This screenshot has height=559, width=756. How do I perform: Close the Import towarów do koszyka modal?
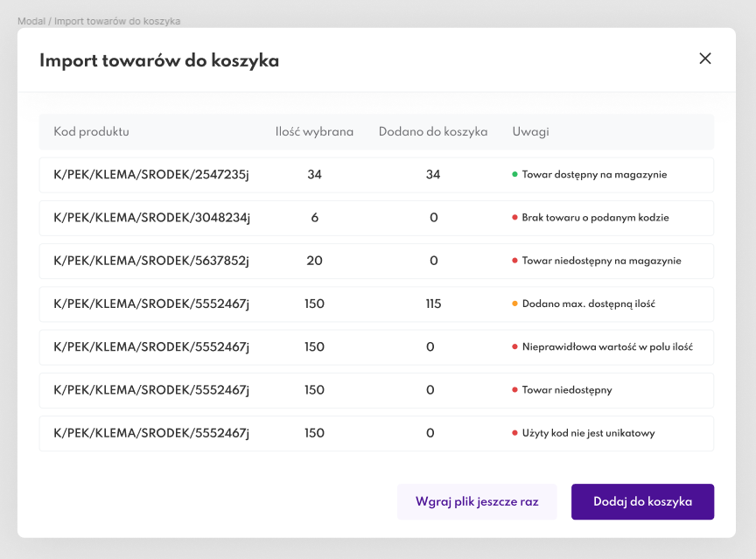click(705, 59)
